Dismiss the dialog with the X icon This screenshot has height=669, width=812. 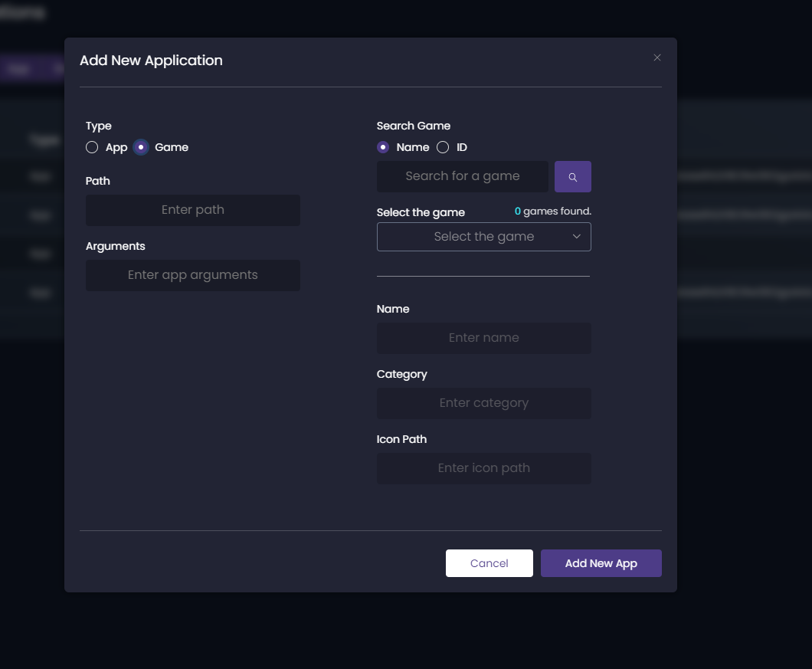656,57
